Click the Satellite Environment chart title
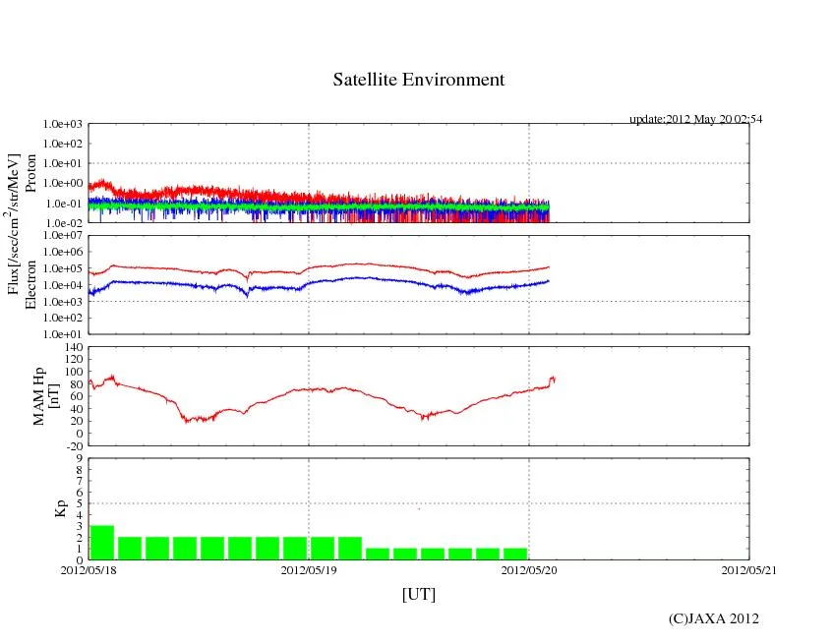The height and width of the screenshot is (644, 832). [x=418, y=81]
